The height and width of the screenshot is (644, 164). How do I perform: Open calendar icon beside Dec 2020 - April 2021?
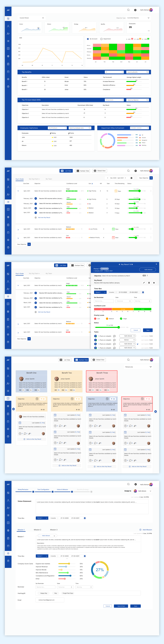[x=131, y=178]
